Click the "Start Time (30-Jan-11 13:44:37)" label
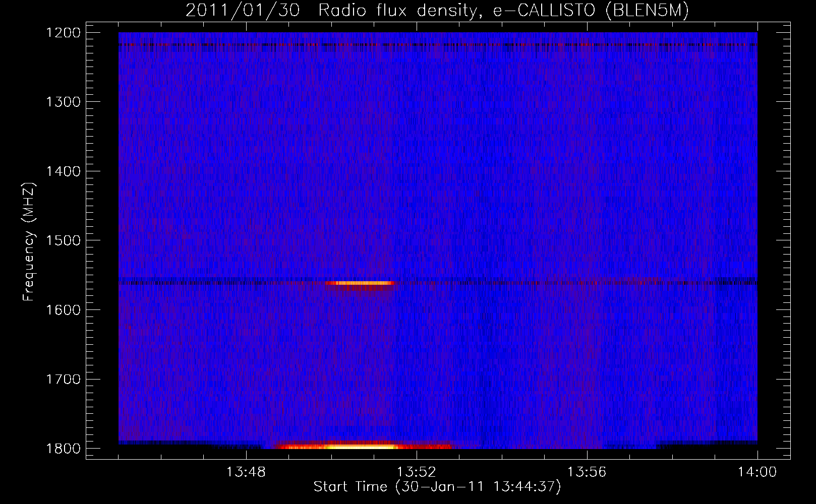 tap(437, 487)
